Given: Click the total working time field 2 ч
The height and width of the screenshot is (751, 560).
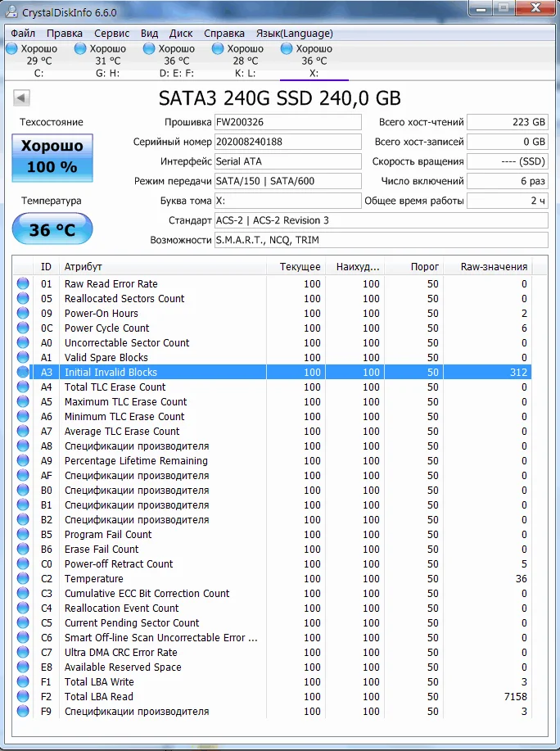Looking at the screenshot, I should [508, 201].
